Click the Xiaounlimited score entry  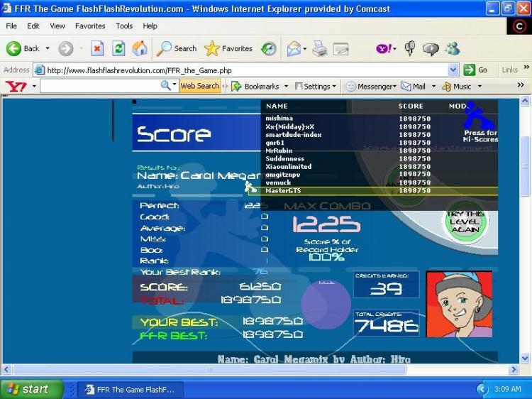[x=289, y=167]
